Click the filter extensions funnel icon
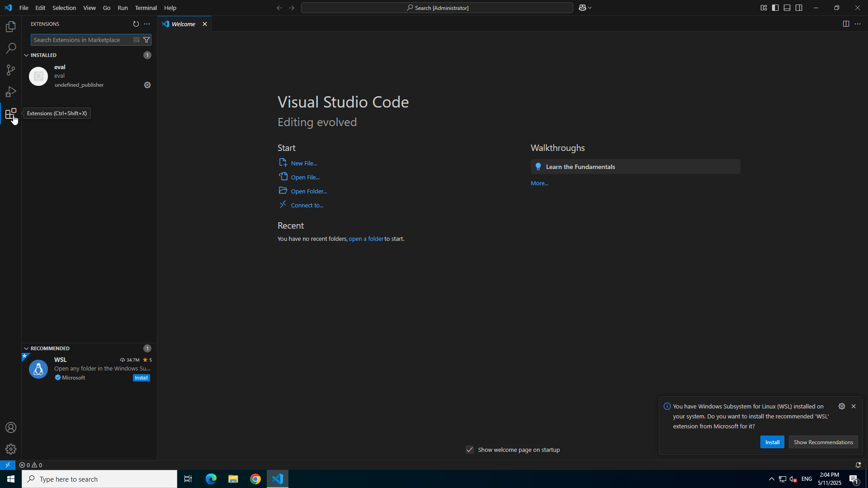The width and height of the screenshot is (868, 488). click(146, 40)
